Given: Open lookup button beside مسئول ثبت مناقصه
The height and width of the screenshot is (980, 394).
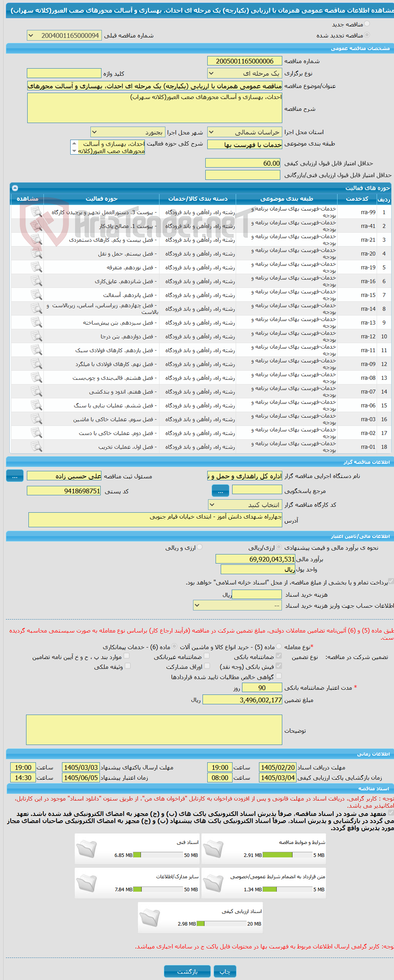Looking at the screenshot, I should click(x=15, y=476).
